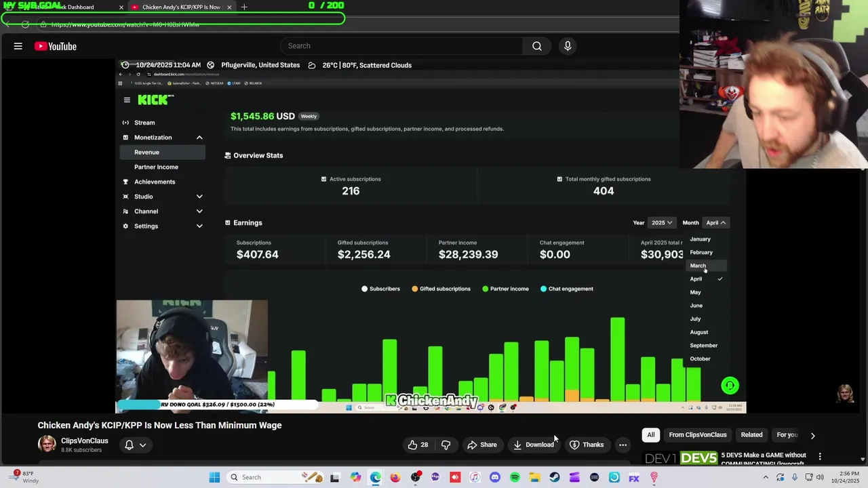This screenshot has height=488, width=868.
Task: Like the video with thumbs up
Action: (418, 445)
